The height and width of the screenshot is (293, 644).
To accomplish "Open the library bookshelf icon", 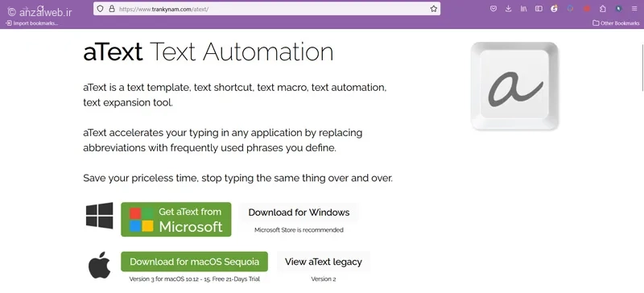I will pos(523,9).
